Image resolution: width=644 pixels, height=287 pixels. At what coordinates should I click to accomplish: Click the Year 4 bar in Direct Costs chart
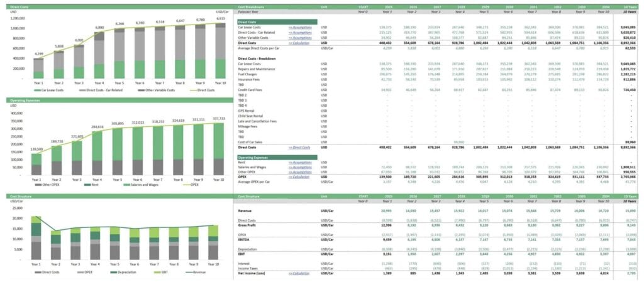(x=99, y=55)
